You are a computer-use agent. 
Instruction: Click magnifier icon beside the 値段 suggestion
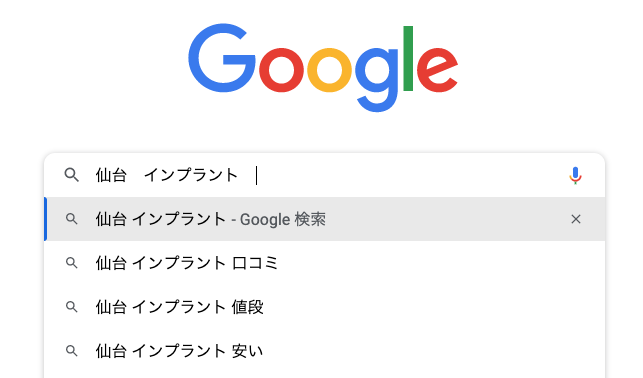click(x=72, y=307)
